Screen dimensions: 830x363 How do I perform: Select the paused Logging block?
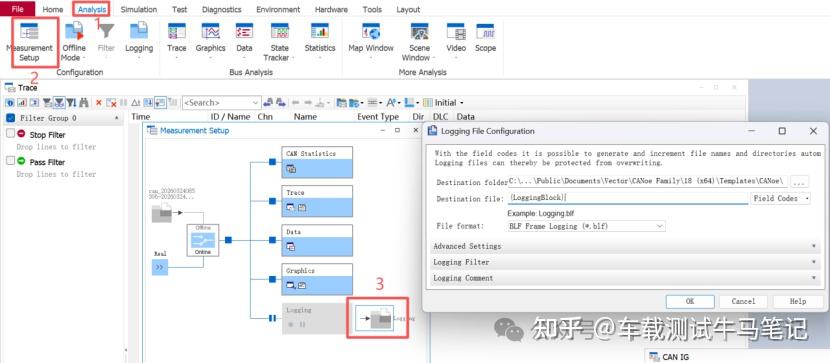(313, 318)
